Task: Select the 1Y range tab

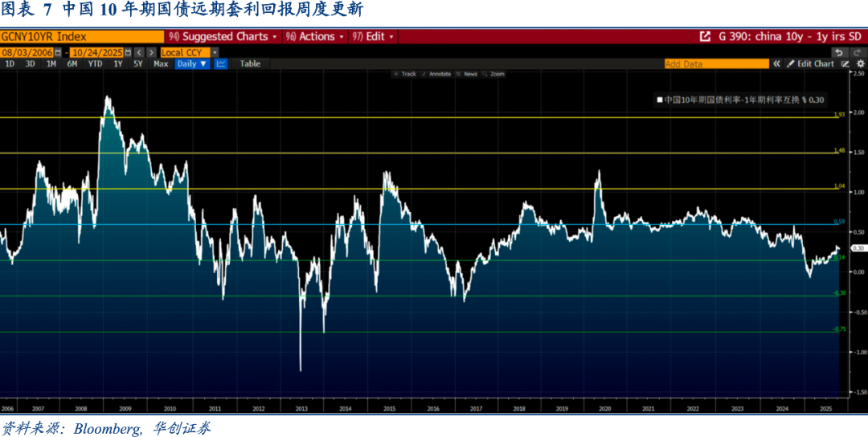Action: (x=118, y=63)
